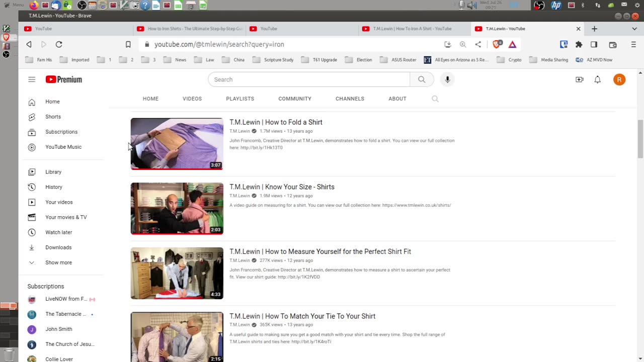Open the AZ MVD Now bookmark
Screen dimensions: 644x362
coord(594,60)
